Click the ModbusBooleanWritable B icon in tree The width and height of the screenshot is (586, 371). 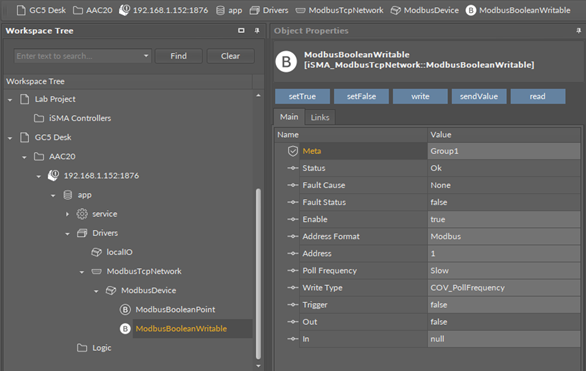125,328
